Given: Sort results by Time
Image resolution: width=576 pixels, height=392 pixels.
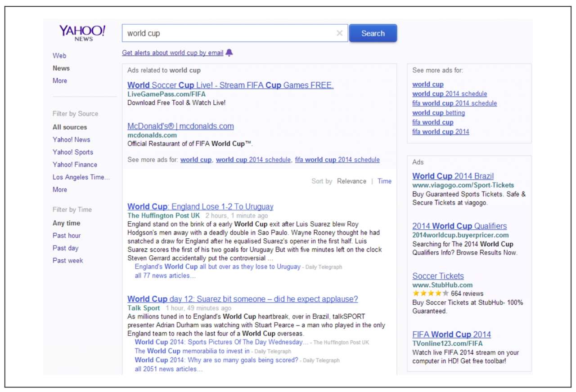Looking at the screenshot, I should pos(384,181).
